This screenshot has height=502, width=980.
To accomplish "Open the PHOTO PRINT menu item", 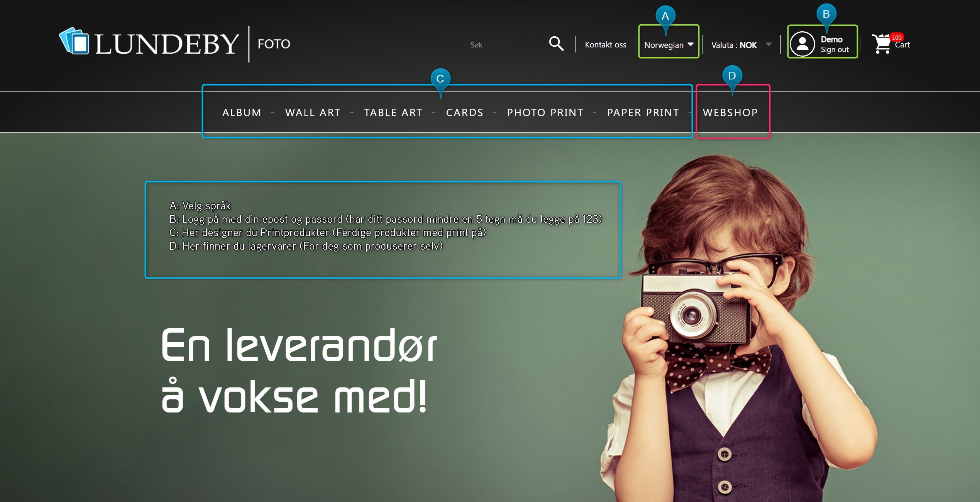I will point(545,113).
